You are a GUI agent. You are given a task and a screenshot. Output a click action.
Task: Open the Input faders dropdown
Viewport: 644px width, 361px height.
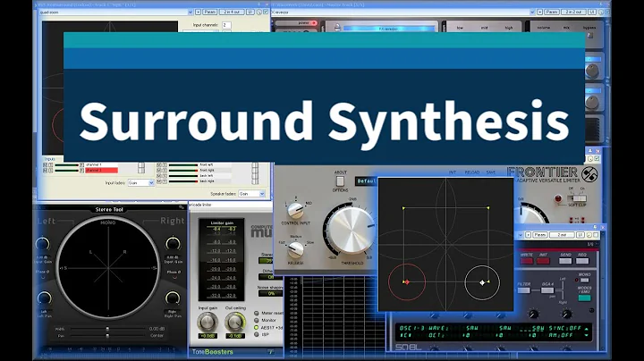140,182
